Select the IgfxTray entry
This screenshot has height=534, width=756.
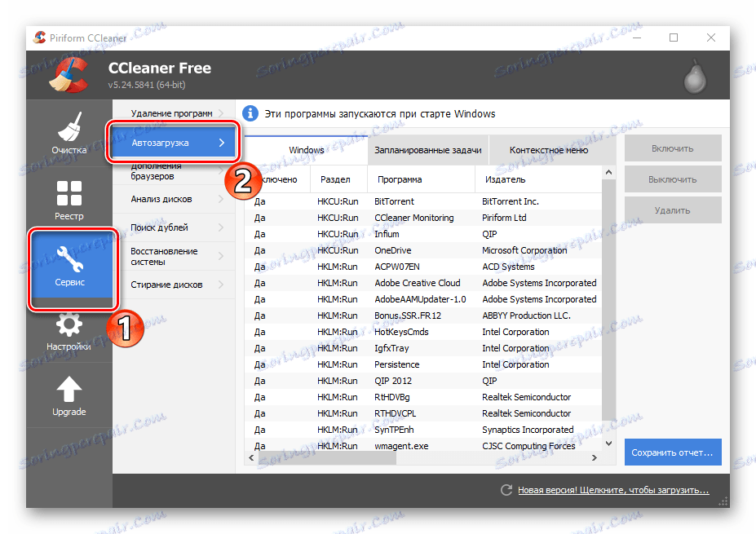423,348
